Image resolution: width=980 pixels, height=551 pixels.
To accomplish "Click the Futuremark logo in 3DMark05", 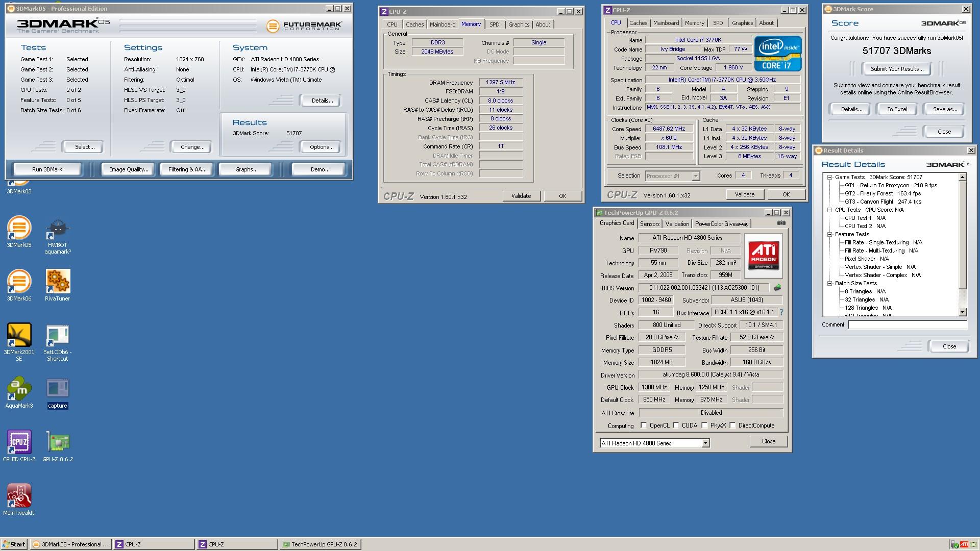I will coord(304,26).
